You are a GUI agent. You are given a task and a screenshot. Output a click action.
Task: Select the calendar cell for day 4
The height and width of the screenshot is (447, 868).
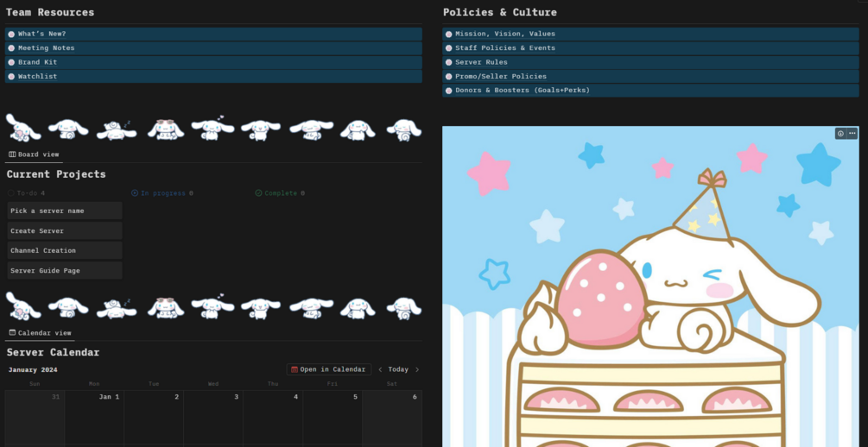[273, 419]
